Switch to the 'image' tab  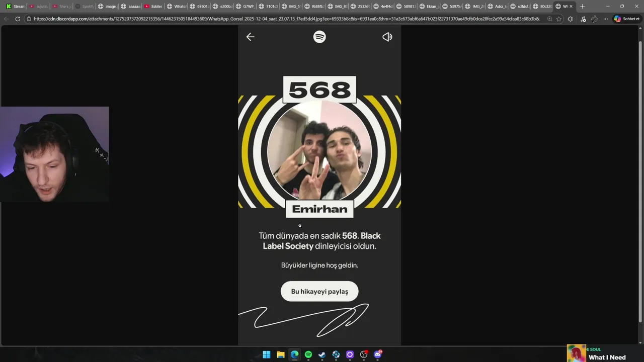tap(108, 7)
